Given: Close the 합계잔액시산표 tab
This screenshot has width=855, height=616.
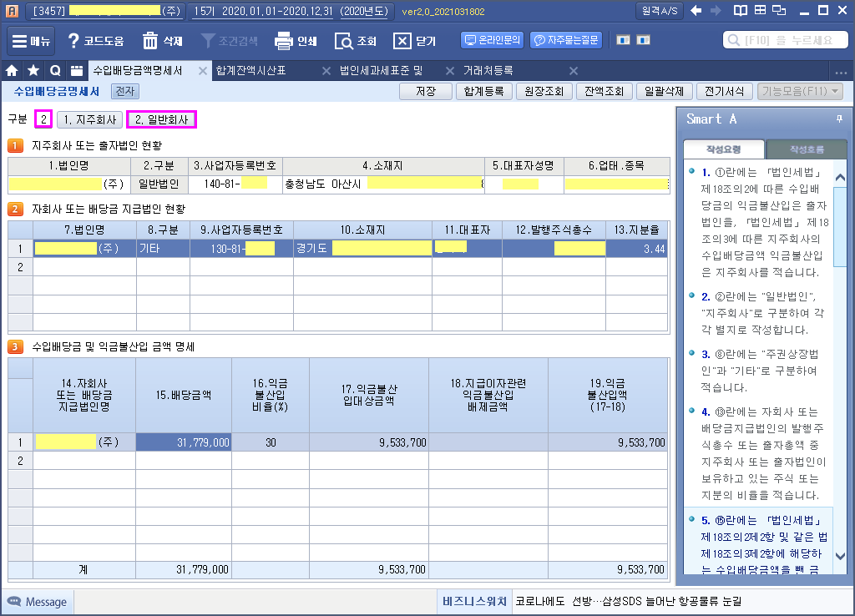Looking at the screenshot, I should click(x=326, y=71).
